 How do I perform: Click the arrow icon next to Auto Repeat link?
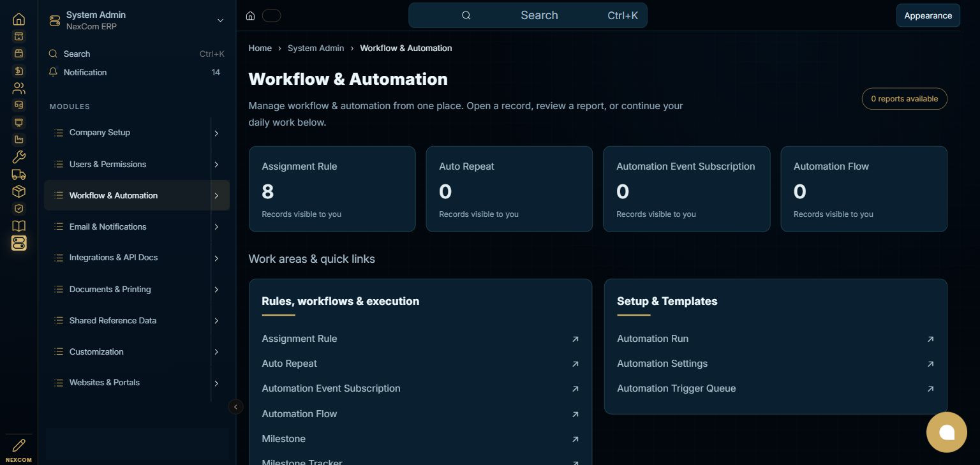575,364
